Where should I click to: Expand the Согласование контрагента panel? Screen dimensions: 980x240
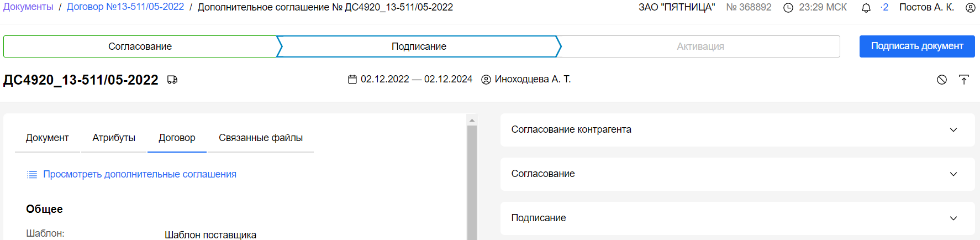pos(953,130)
